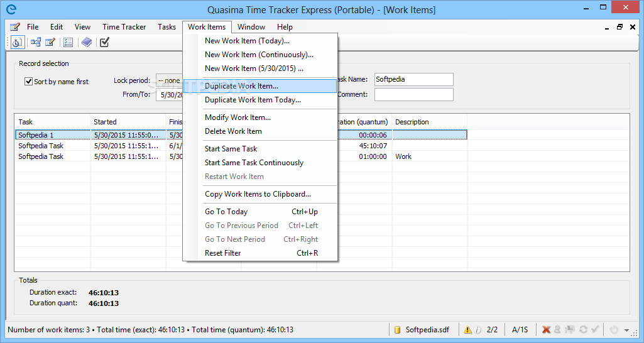Choose Copy Work Items to Clipboard...

click(x=260, y=194)
